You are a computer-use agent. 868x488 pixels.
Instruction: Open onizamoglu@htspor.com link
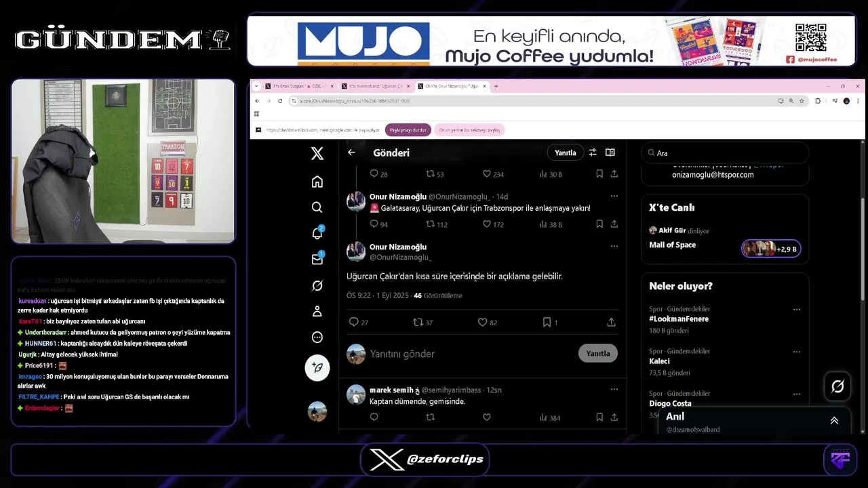click(713, 174)
